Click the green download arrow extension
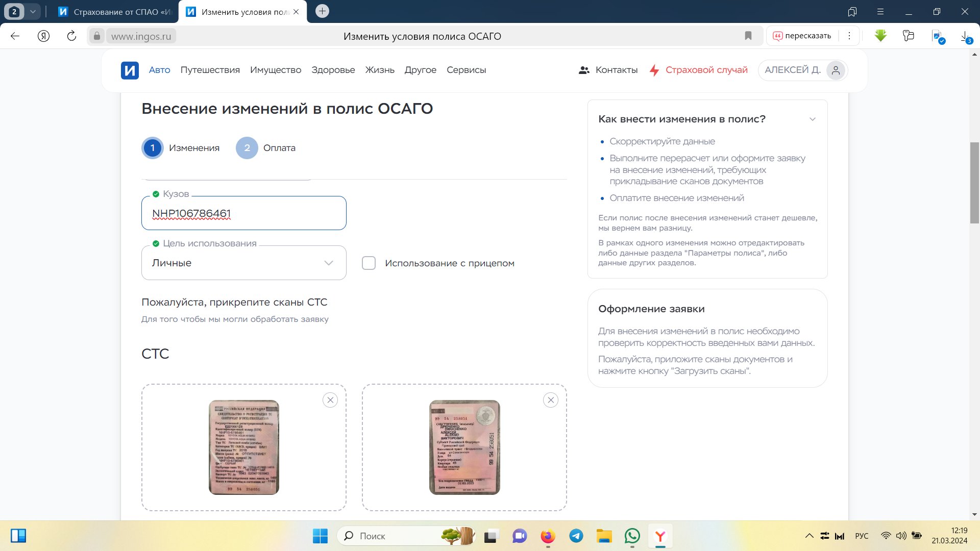The width and height of the screenshot is (980, 551). [x=880, y=36]
